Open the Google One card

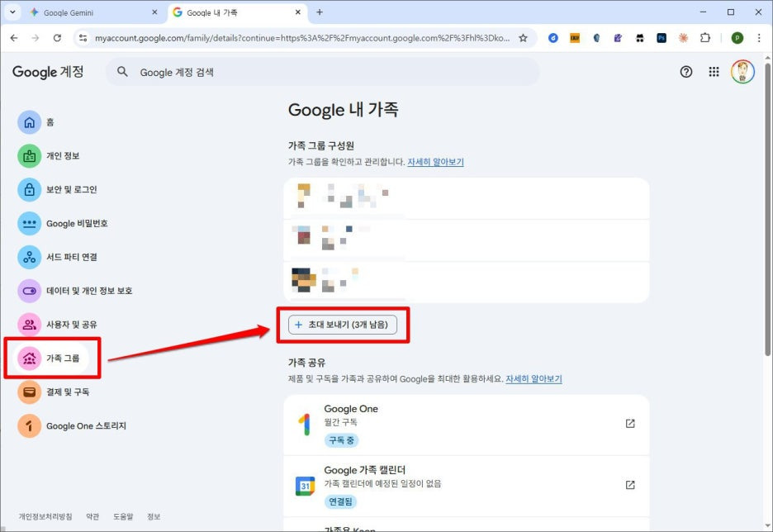point(467,425)
